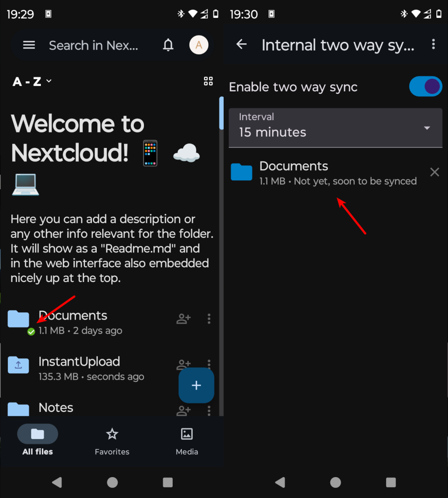Viewport: 448px width, 498px height.
Task: Remove Documents from two way sync
Action: pos(434,172)
